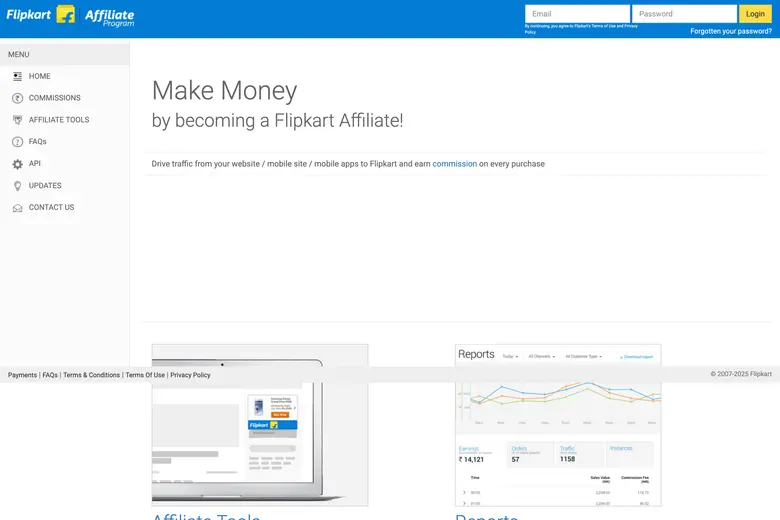Click the Affiliate Tools sidebar icon
This screenshot has width=780, height=520.
coord(17,120)
